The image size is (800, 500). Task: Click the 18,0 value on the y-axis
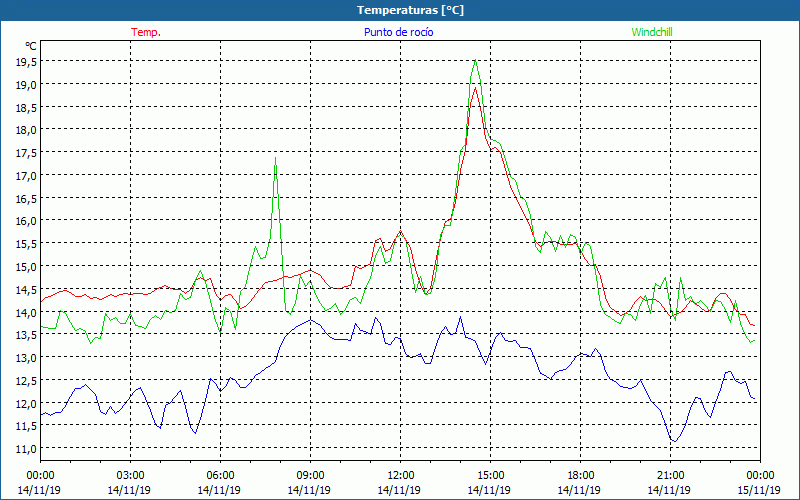pos(27,130)
